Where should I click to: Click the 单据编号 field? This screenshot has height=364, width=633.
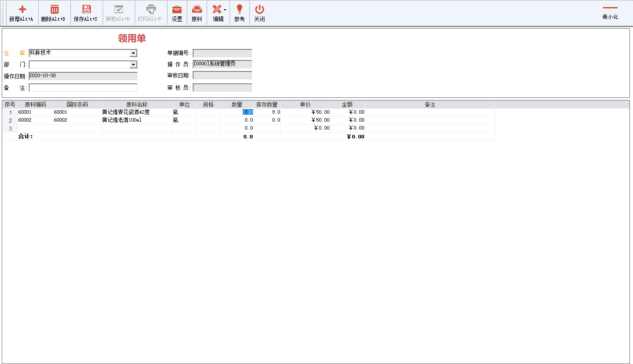222,53
